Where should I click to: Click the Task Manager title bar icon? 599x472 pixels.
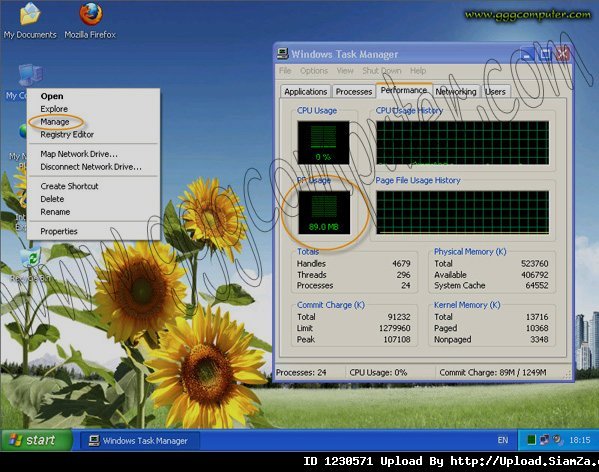tap(283, 54)
